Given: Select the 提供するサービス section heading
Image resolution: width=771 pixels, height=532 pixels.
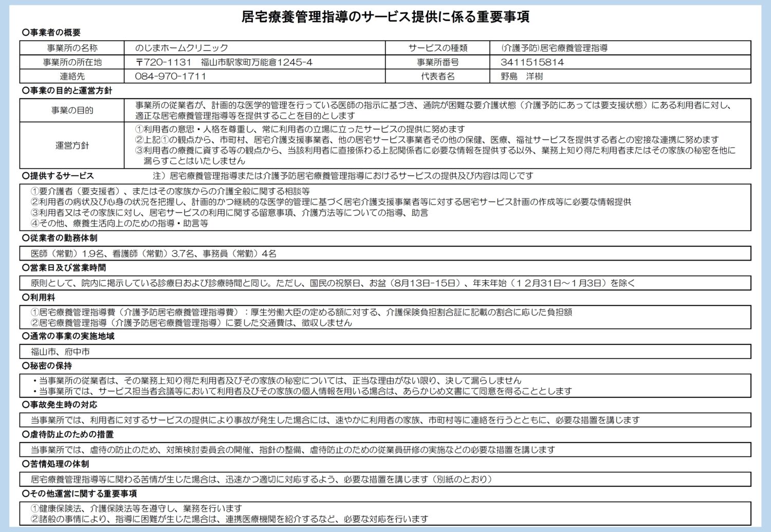Looking at the screenshot, I should point(58,176).
